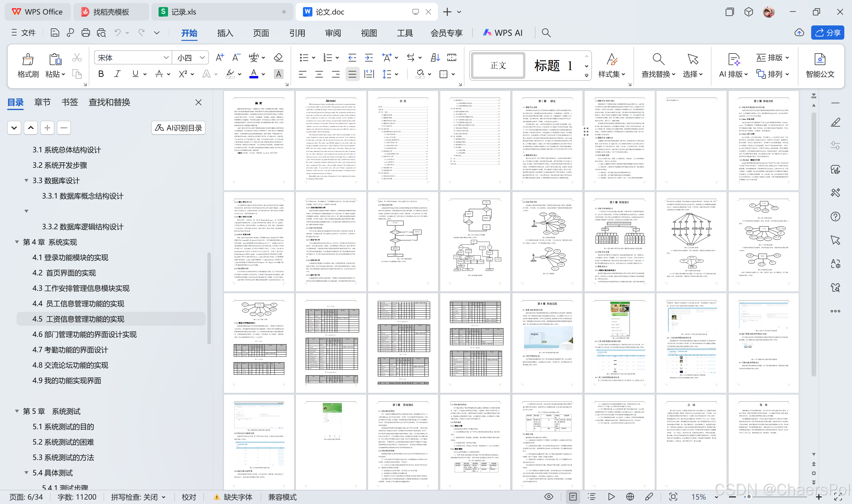This screenshot has width=852, height=504.
Task: Click the new tab plus button
Action: click(447, 12)
